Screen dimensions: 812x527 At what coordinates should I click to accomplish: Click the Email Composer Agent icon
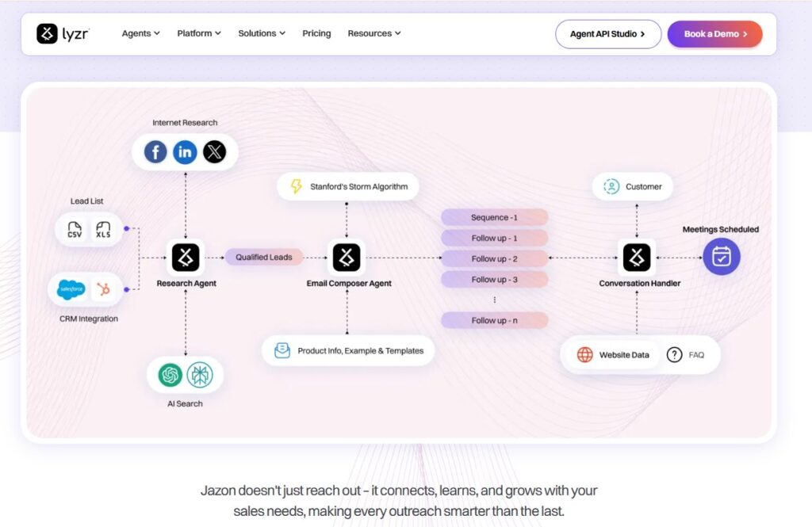tap(347, 258)
